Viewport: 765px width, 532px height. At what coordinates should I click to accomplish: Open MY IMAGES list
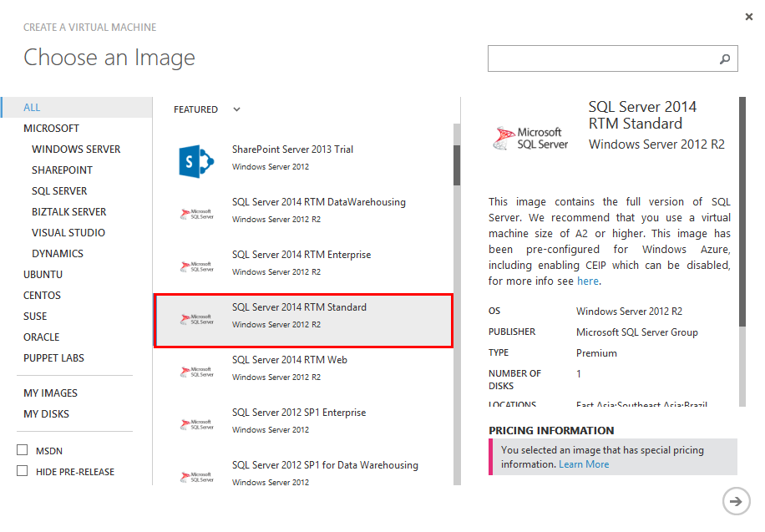[x=50, y=393]
